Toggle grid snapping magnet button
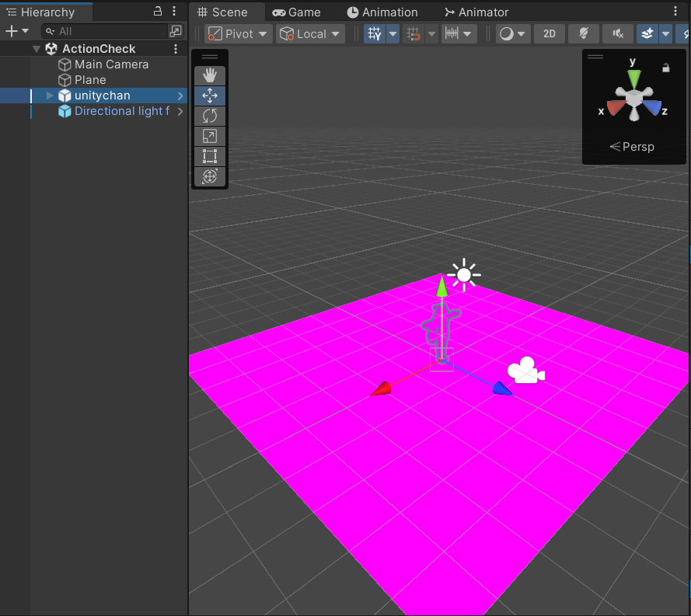Image resolution: width=691 pixels, height=616 pixels. pos(414,34)
